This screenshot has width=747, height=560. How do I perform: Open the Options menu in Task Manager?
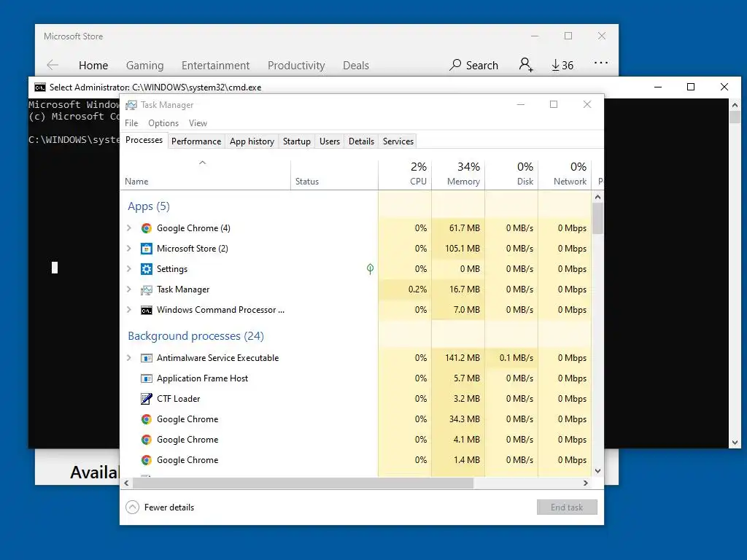click(x=163, y=122)
